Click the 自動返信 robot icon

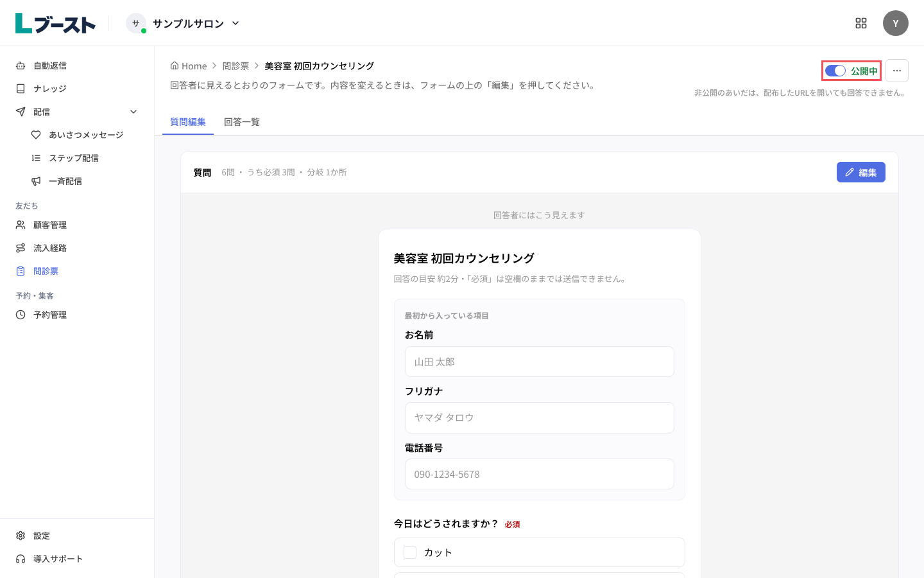pos(21,66)
